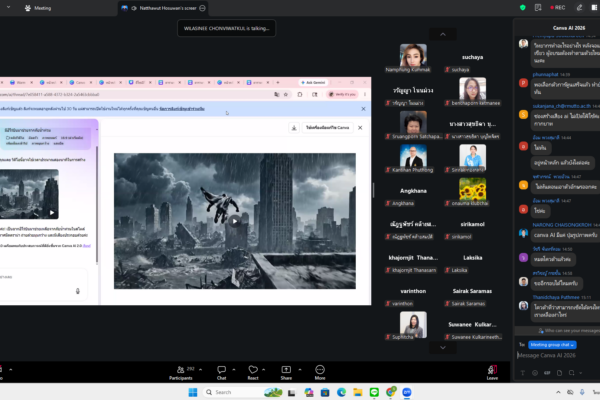Open the Meeting dropdown in top bar
The height and width of the screenshot is (400, 600).
click(8, 7)
